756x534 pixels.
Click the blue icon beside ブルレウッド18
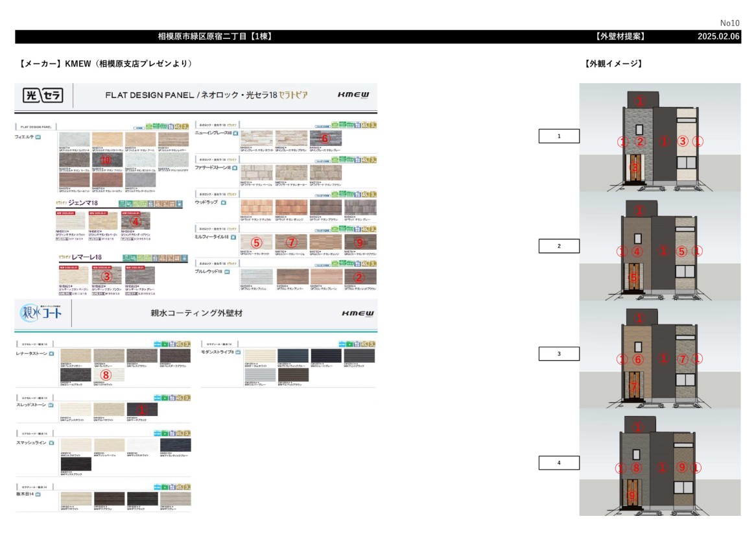pos(227,272)
